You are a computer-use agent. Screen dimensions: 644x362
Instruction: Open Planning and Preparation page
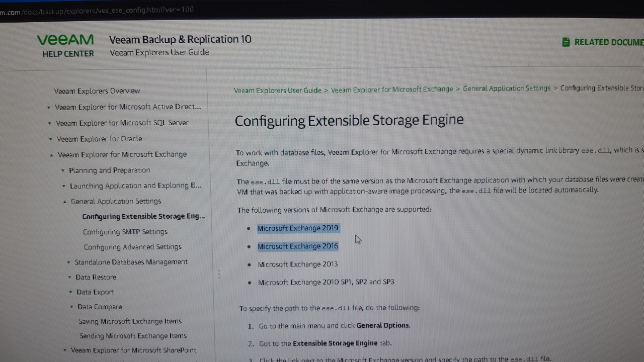pyautogui.click(x=110, y=170)
